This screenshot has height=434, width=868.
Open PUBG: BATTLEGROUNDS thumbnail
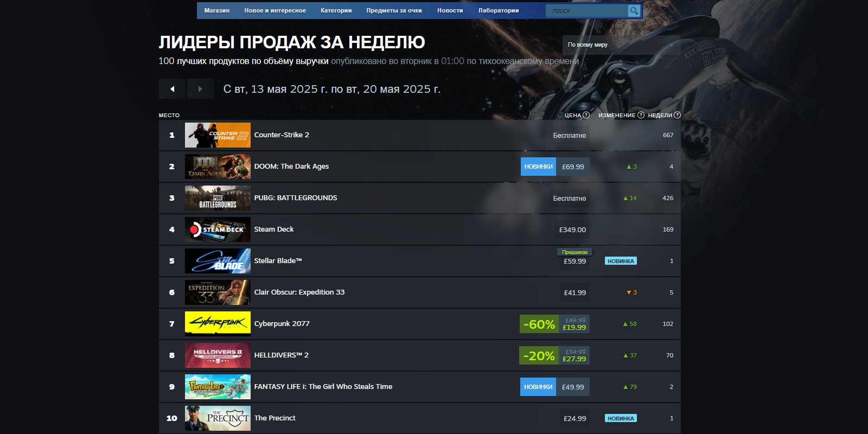(218, 198)
